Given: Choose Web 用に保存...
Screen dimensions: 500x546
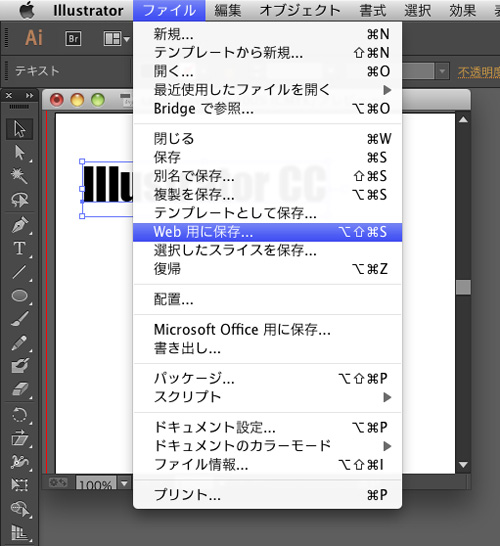Looking at the screenshot, I should click(267, 232).
